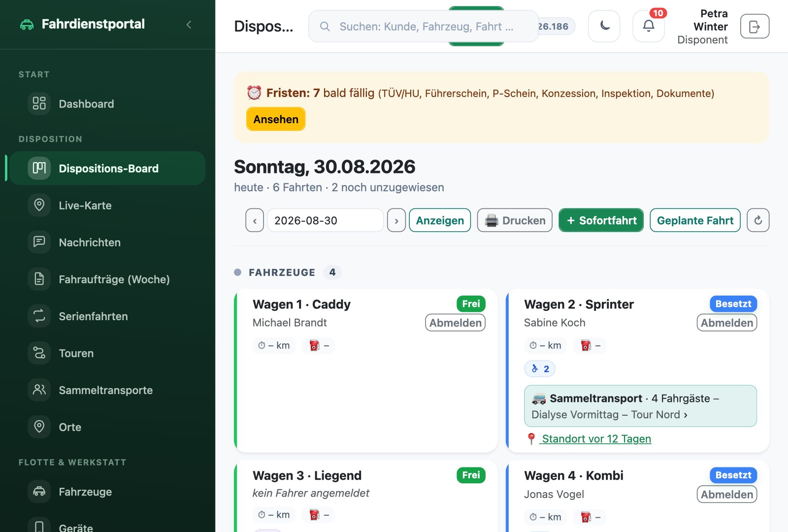Viewport: 788px width, 532px height.
Task: Click Abmelden for Wagen 2 Sprinter
Action: tap(727, 323)
